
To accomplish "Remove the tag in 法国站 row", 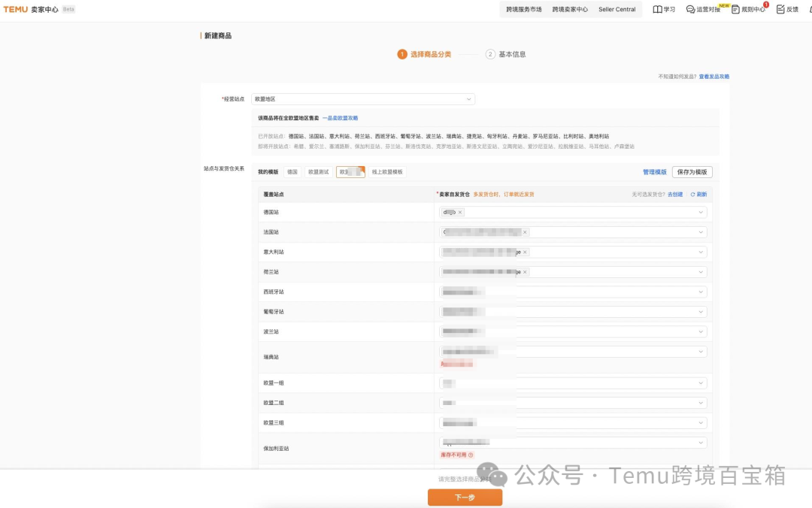I will pos(525,232).
